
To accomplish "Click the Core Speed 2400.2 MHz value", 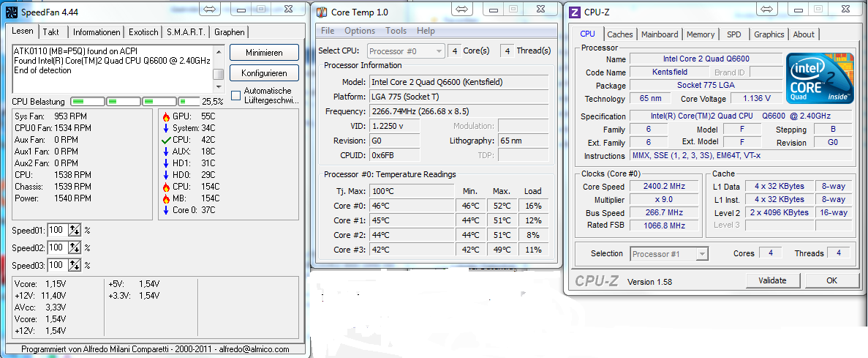I will (x=664, y=186).
